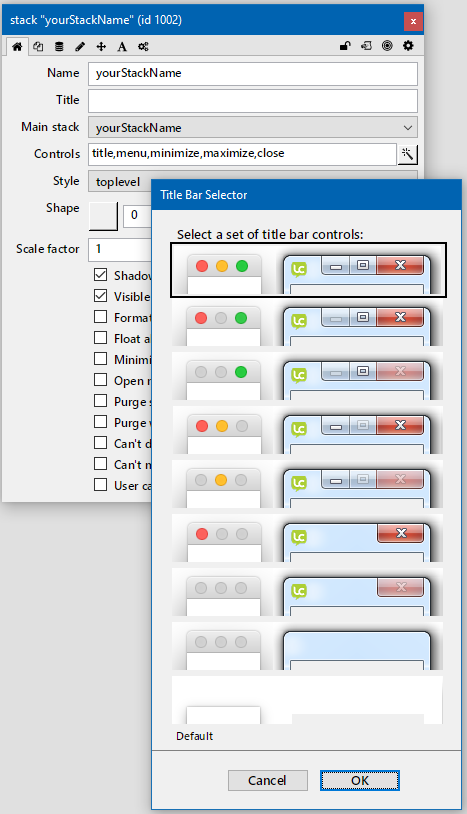Open the inspector settings gear menu

tap(408, 46)
